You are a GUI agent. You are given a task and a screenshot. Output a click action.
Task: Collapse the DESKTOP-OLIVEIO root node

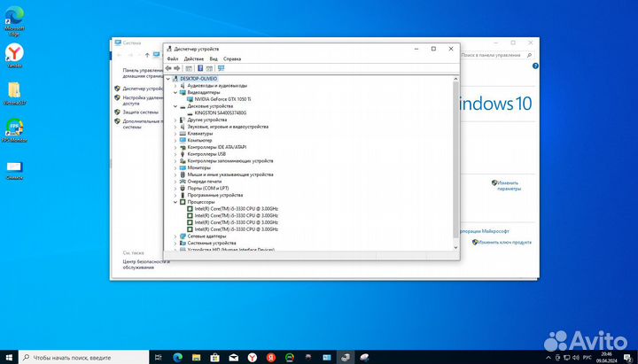pos(168,79)
